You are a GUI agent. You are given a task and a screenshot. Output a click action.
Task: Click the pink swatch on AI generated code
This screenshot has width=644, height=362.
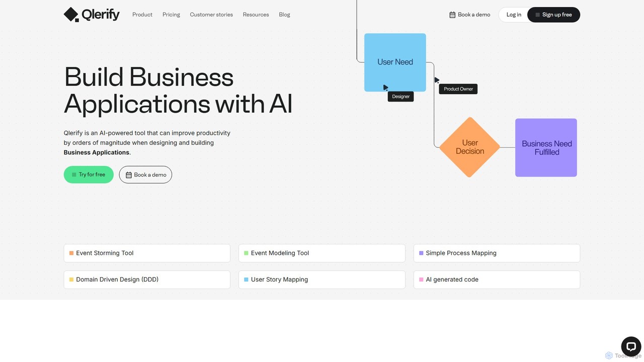(x=421, y=280)
